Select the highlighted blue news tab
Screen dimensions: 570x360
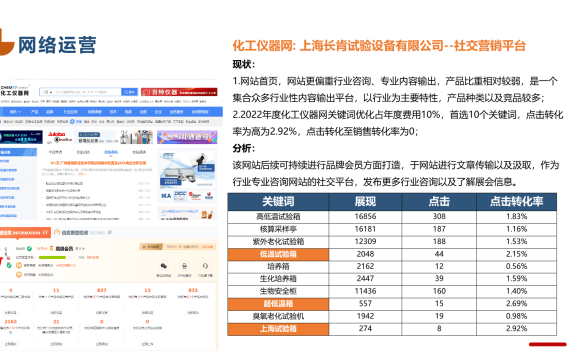(x=111, y=152)
